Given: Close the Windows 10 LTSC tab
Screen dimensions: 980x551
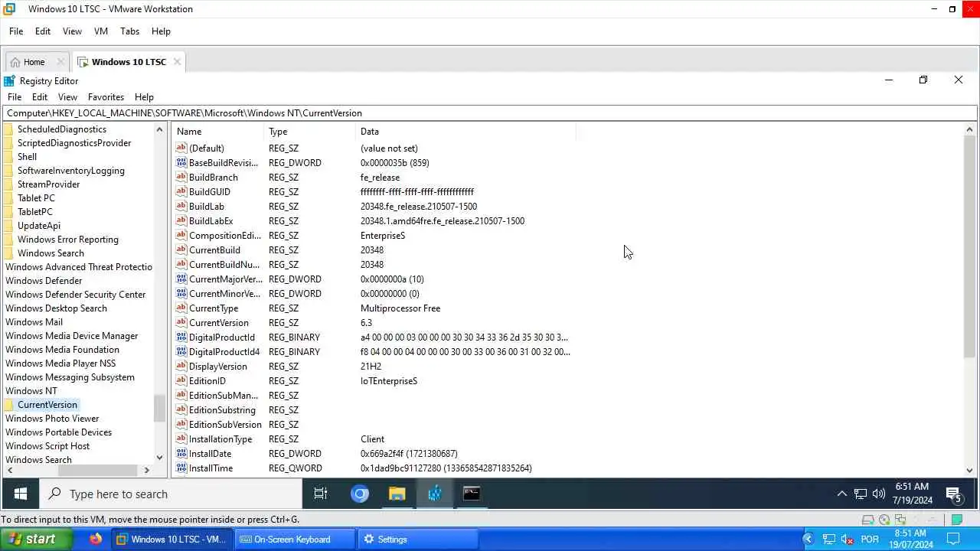Looking at the screenshot, I should click(x=177, y=62).
